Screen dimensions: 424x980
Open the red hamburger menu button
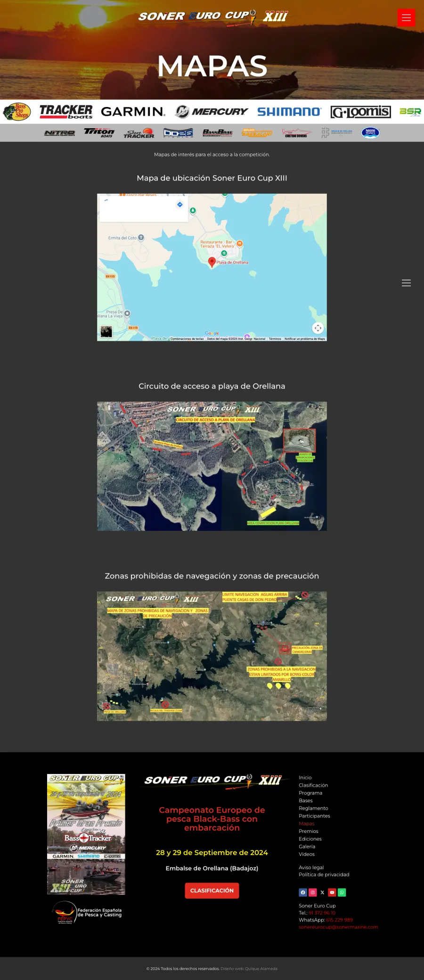pyautogui.click(x=406, y=18)
